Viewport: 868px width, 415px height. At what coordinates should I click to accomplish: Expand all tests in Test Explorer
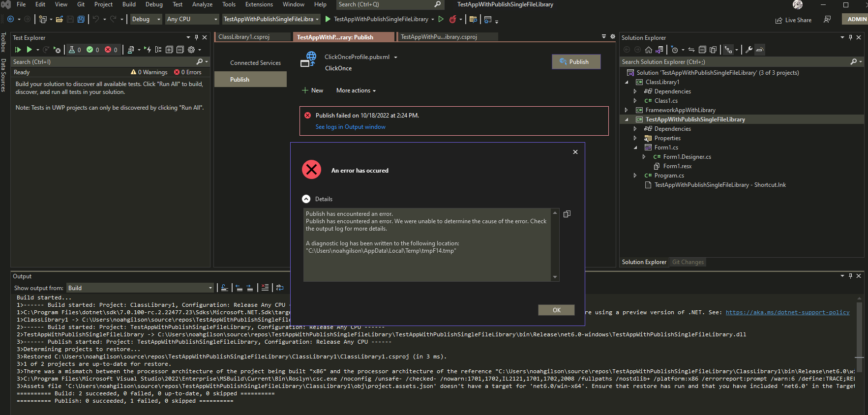tap(169, 50)
